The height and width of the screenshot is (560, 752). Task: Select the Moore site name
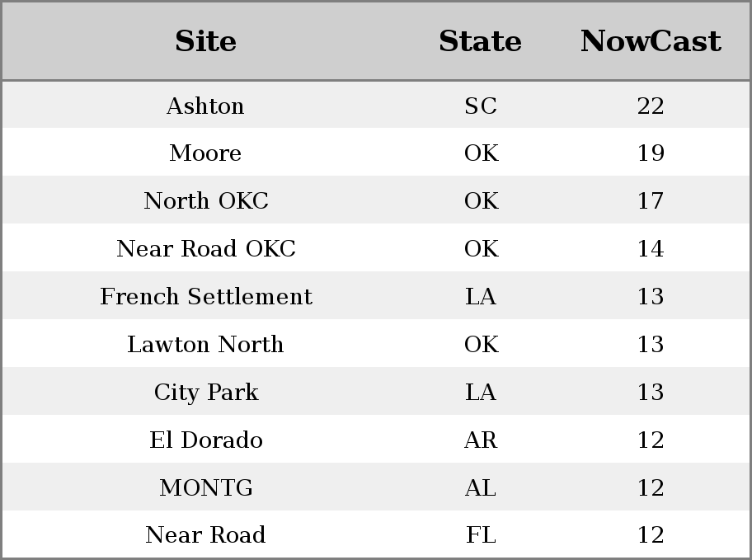pyautogui.click(x=206, y=153)
